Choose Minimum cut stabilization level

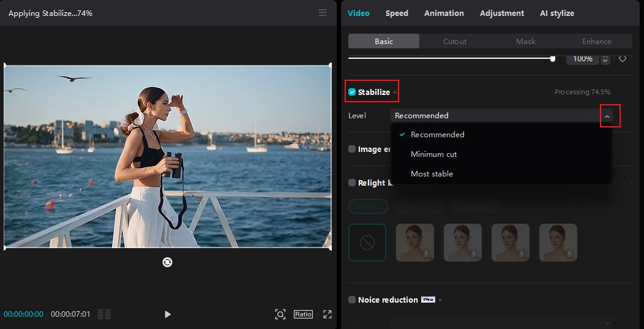pos(433,154)
